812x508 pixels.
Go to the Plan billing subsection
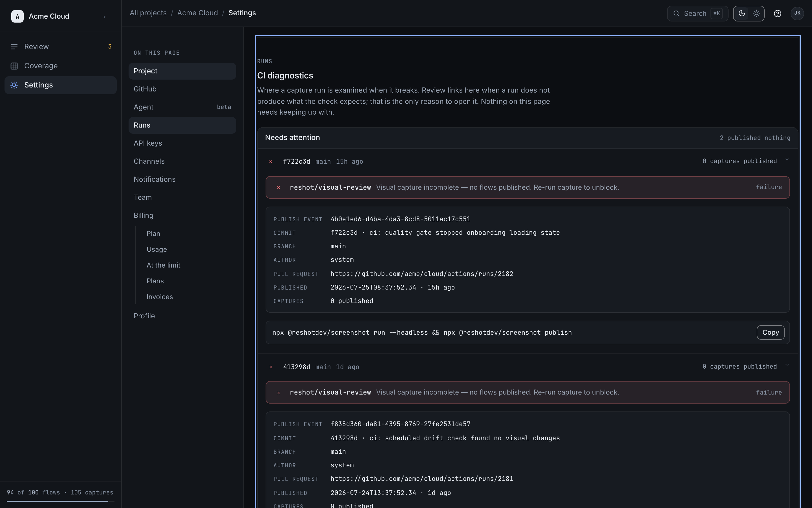coord(153,233)
